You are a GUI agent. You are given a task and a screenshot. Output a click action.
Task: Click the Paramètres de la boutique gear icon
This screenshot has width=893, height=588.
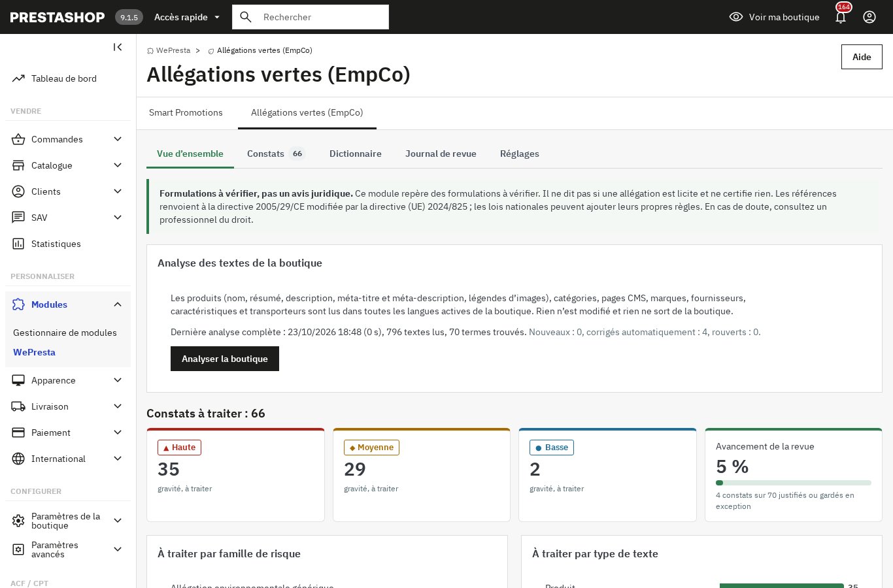(x=18, y=521)
